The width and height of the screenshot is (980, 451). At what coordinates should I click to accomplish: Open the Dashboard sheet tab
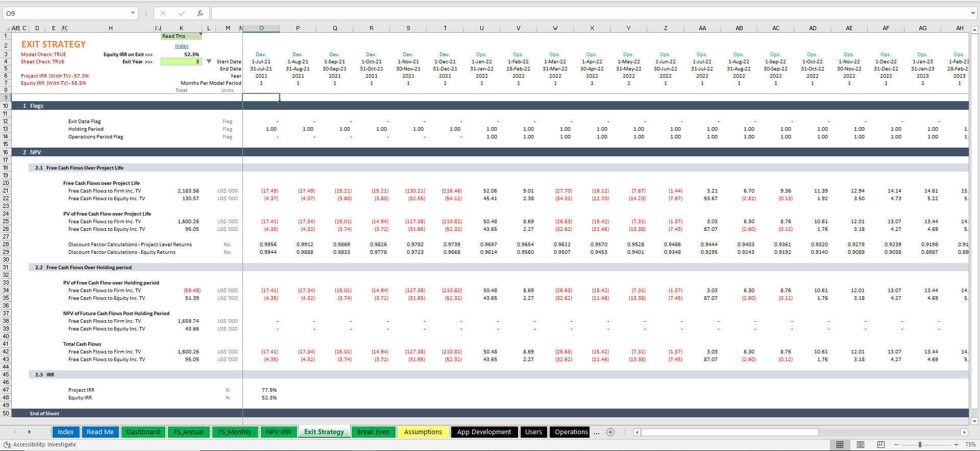pos(143,432)
